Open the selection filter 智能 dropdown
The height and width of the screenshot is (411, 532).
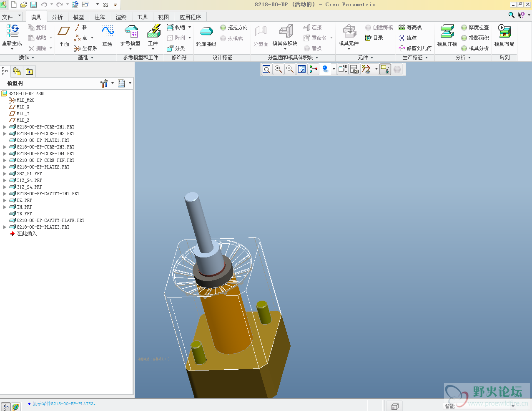pos(513,406)
